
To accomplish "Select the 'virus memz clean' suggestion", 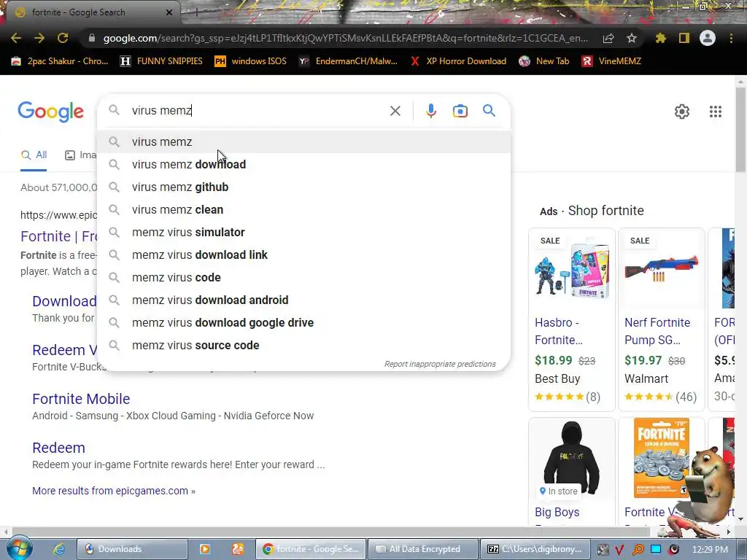I will pos(304,209).
